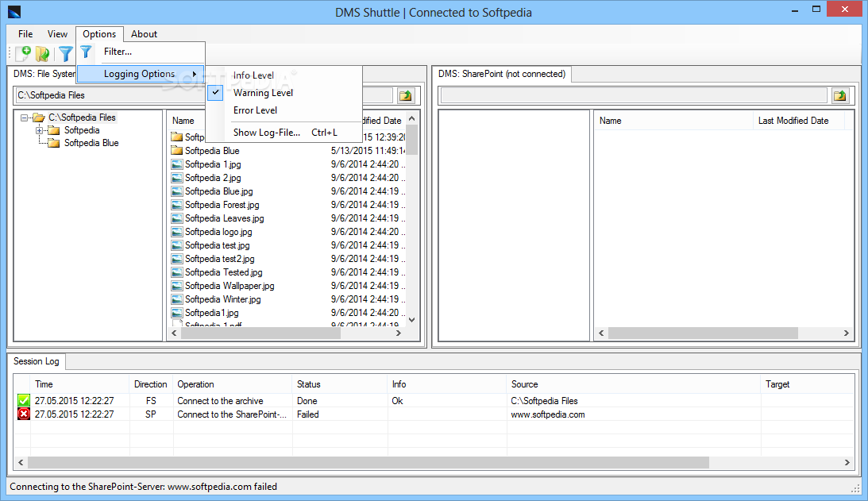Click the DMS Shuttle app icon in title bar
This screenshot has height=501, width=868.
pos(14,12)
